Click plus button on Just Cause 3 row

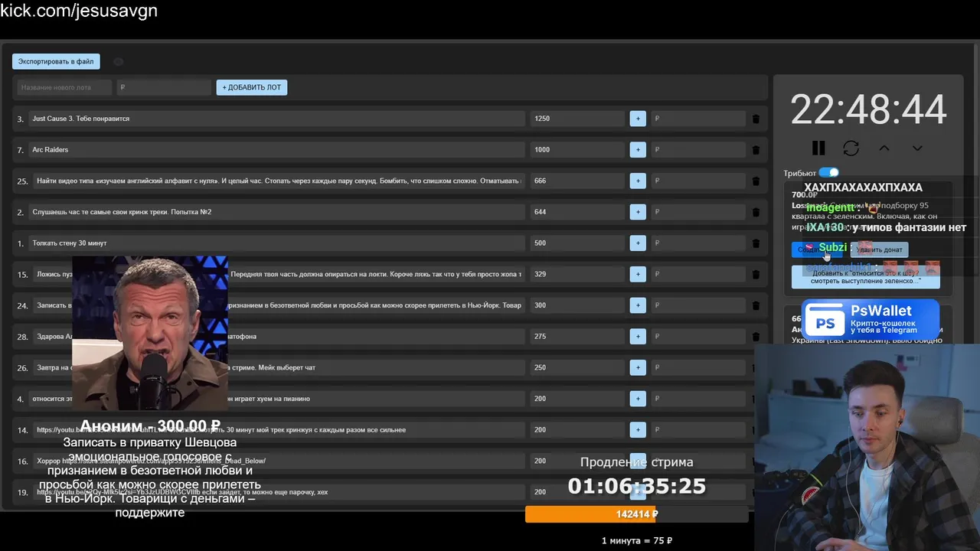(638, 119)
